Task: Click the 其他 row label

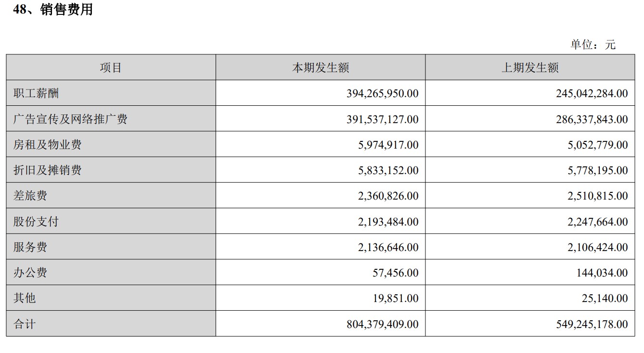Action: (x=25, y=298)
